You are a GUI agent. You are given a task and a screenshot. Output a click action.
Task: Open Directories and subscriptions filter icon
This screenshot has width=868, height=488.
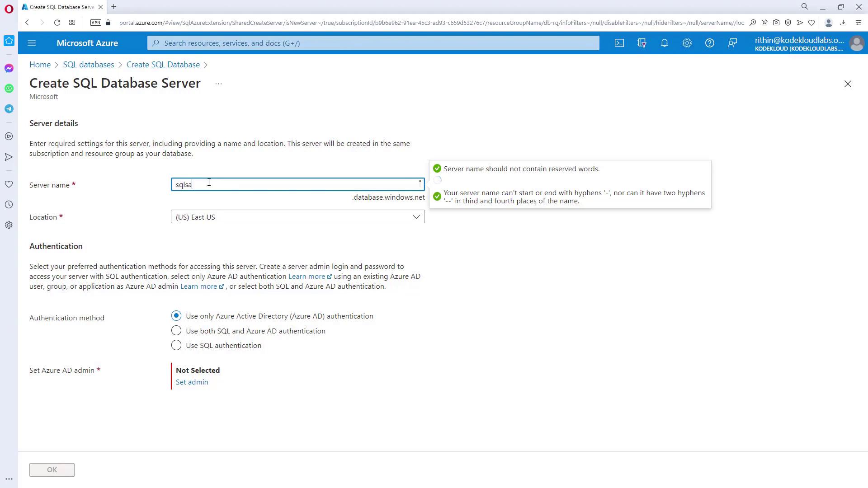tap(642, 43)
